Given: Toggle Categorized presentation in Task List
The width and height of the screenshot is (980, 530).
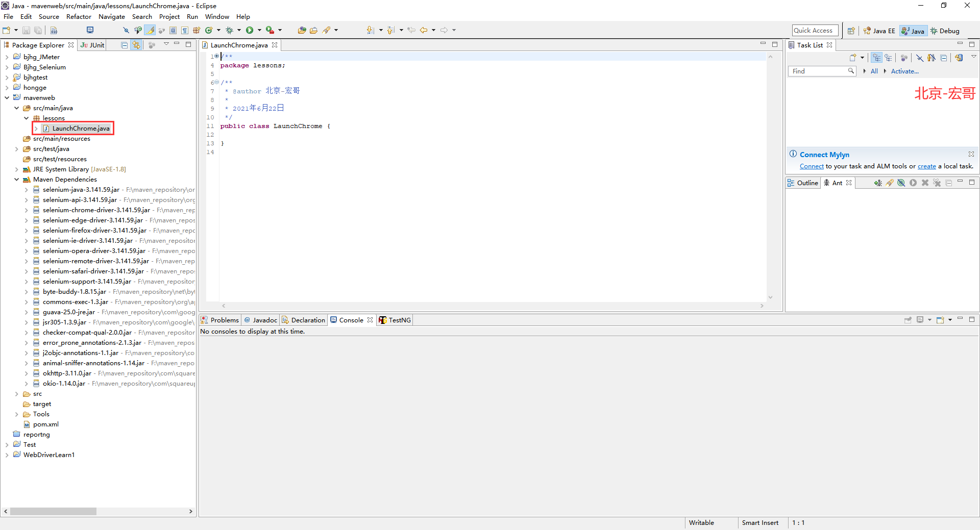Looking at the screenshot, I should coord(876,58).
